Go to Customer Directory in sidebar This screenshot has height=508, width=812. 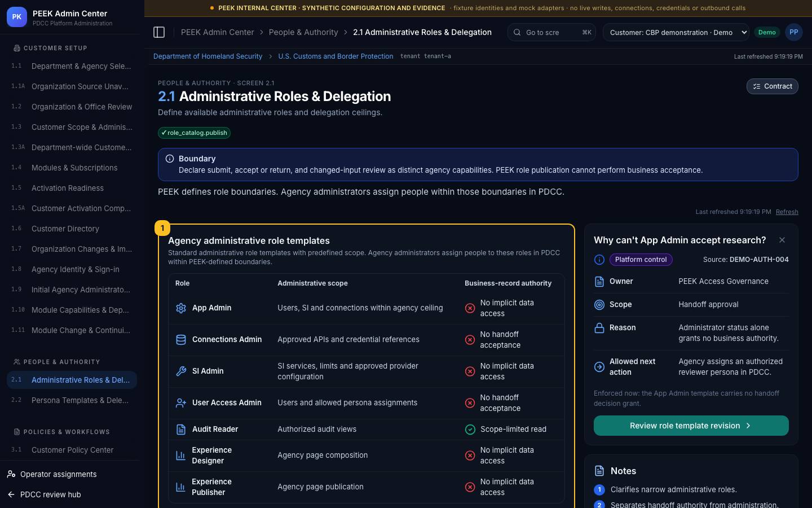point(72,229)
